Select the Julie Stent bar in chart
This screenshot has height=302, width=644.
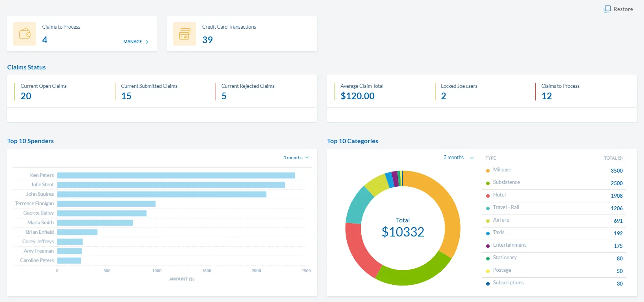(171, 185)
